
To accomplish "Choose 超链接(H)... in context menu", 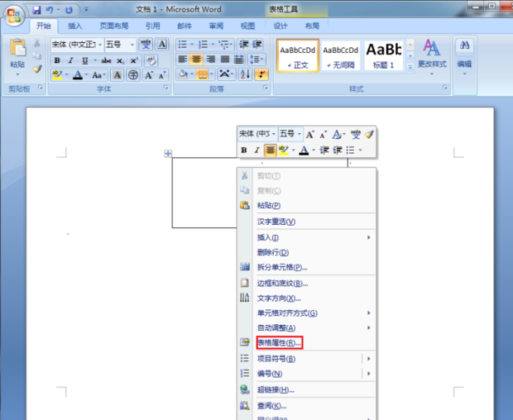I will tap(307, 389).
